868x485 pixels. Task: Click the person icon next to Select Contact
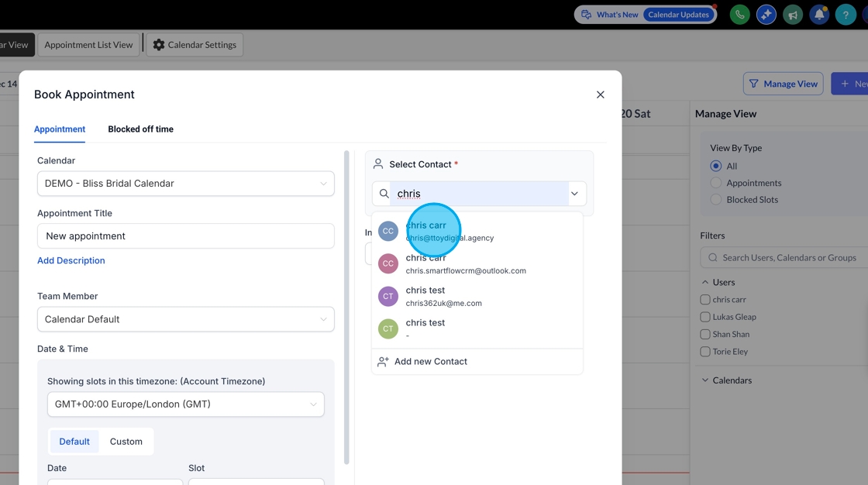point(378,164)
